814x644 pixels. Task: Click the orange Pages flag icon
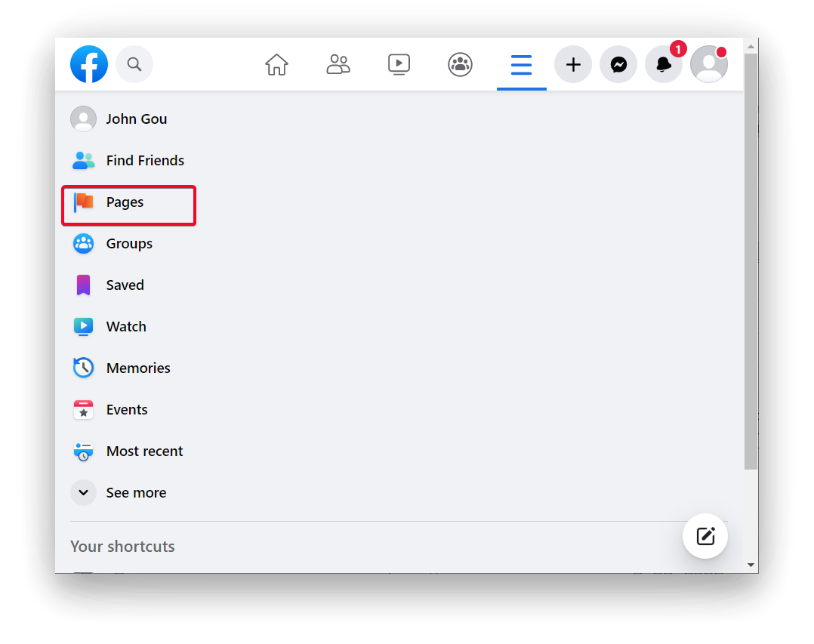[84, 202]
